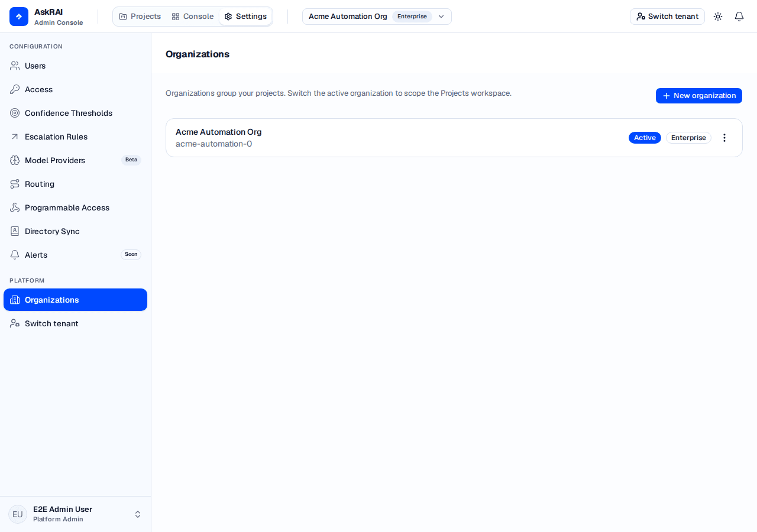This screenshot has width=757, height=532.
Task: Click the Active status badge
Action: [x=645, y=138]
